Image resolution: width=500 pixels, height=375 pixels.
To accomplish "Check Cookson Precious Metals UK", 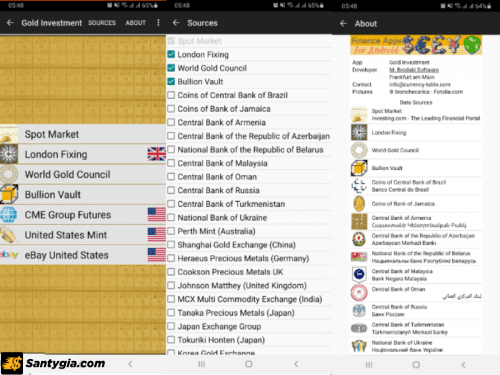I will [171, 272].
